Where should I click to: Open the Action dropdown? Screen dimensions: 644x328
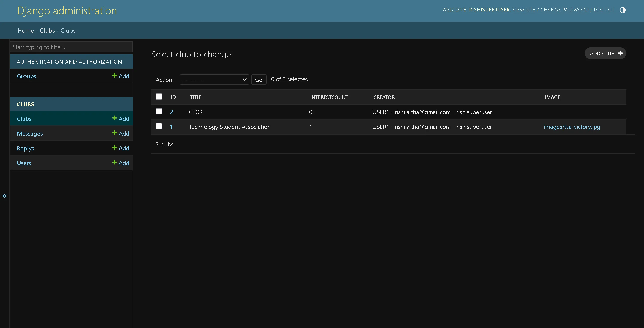click(x=214, y=79)
